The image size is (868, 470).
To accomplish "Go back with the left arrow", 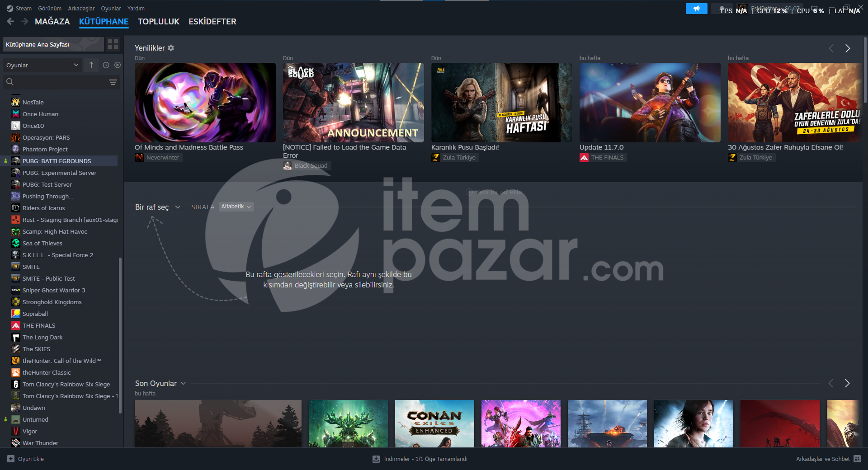I will 10,21.
